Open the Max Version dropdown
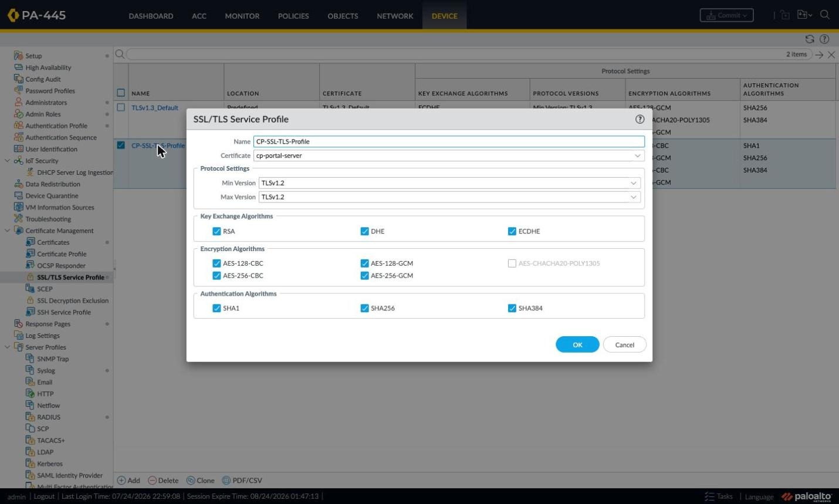 [x=634, y=197]
